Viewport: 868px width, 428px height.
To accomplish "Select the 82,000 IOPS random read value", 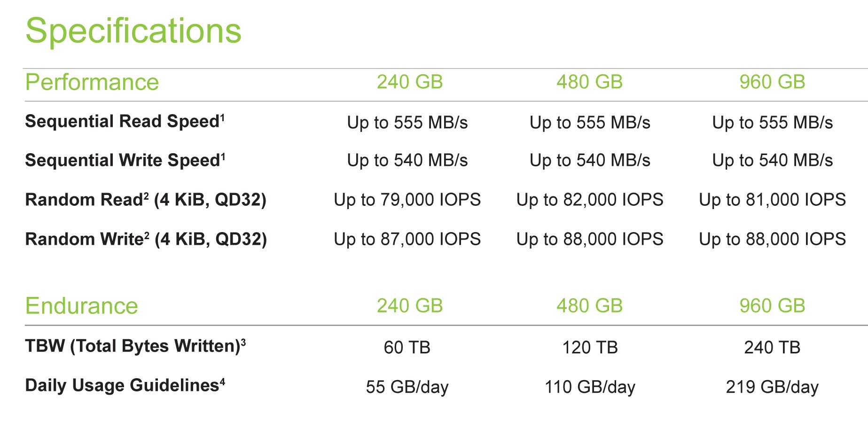I will (x=590, y=200).
